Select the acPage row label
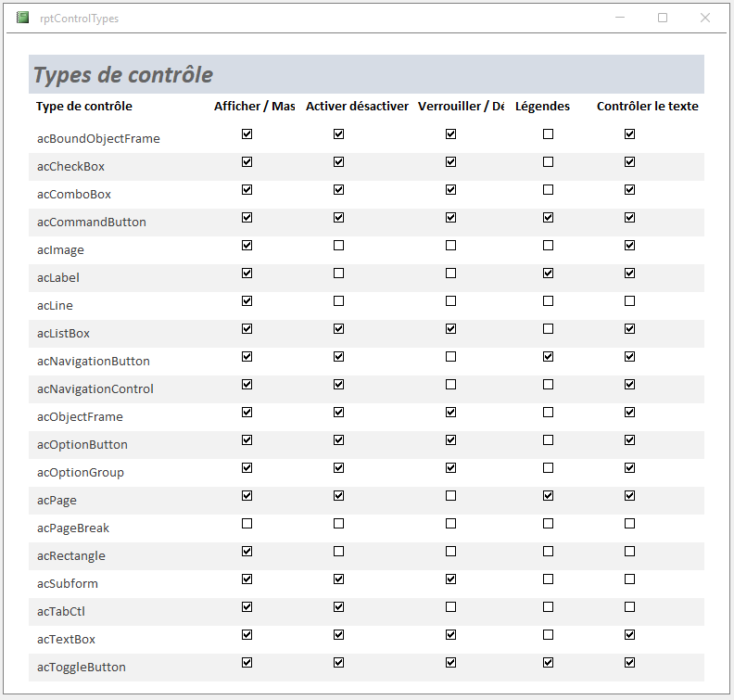This screenshot has width=734, height=700. coord(57,500)
